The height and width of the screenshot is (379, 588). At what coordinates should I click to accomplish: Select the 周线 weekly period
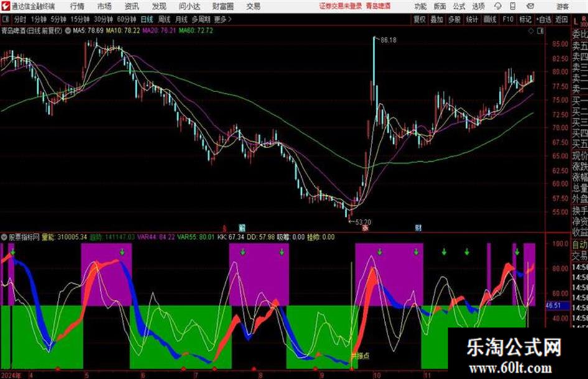[x=164, y=19]
